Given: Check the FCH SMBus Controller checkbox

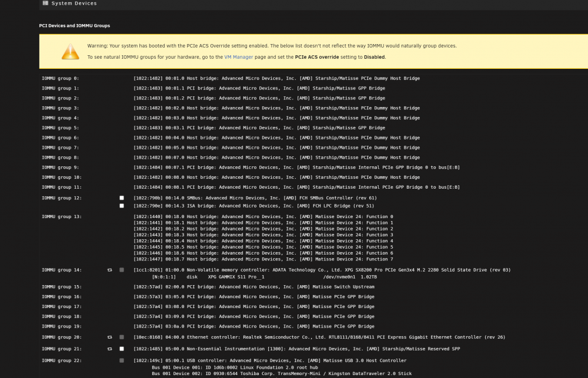Looking at the screenshot, I should pos(122,198).
